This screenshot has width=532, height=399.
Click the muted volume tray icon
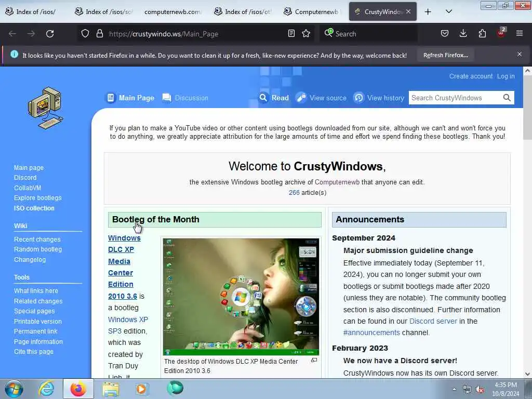(480, 390)
